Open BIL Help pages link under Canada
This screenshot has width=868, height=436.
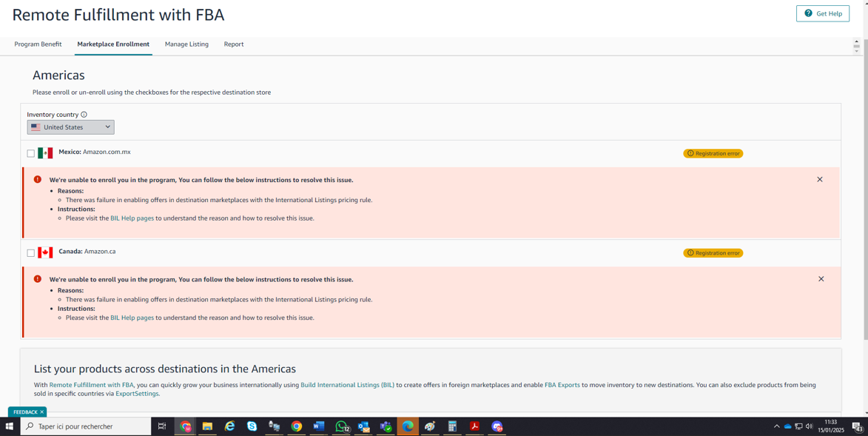click(132, 318)
